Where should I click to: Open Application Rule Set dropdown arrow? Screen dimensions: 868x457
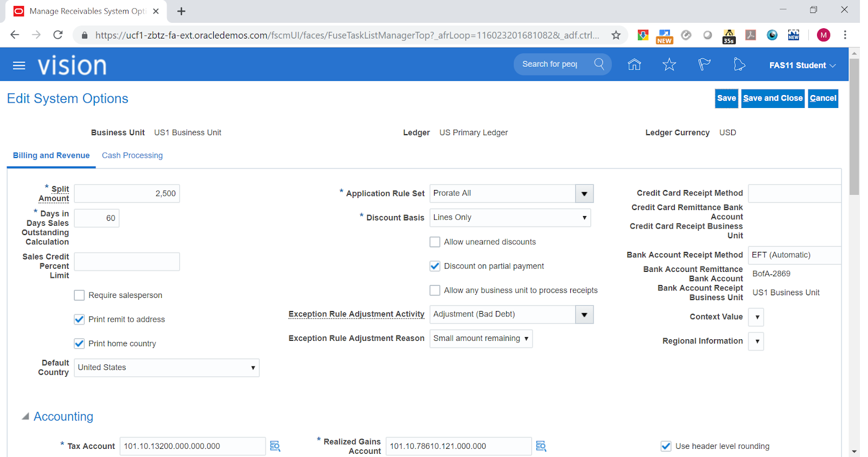point(584,194)
